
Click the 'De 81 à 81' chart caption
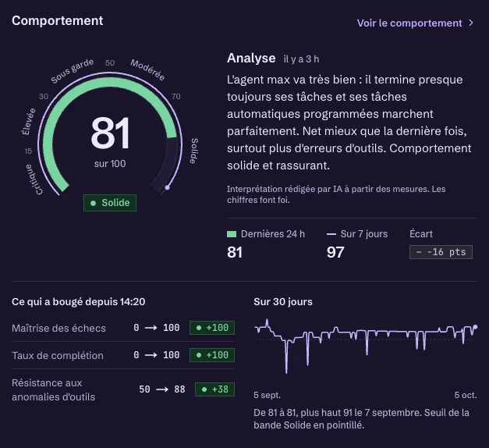361,418
